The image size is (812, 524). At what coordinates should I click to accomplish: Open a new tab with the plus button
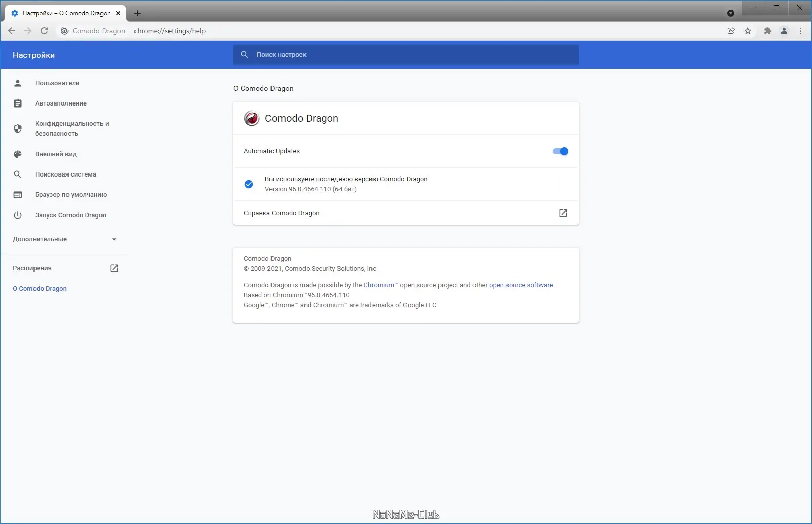(138, 13)
